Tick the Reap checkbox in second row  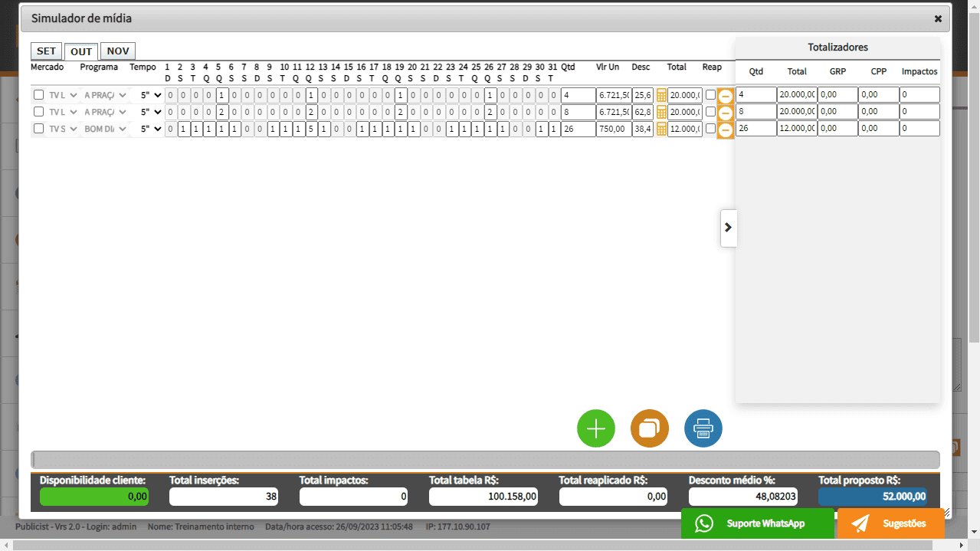tap(710, 112)
